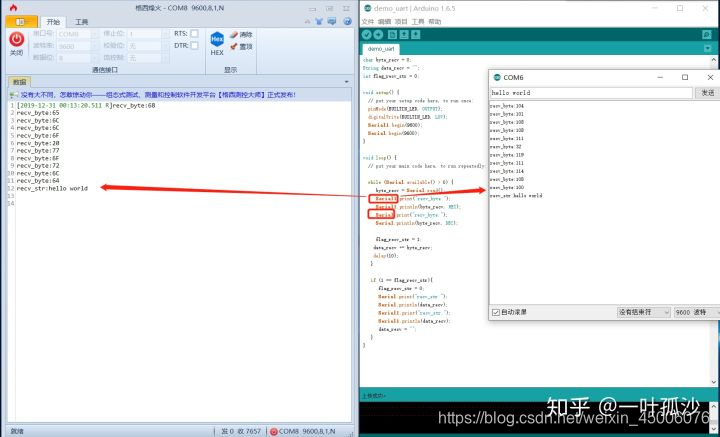Open Arduino 文件 menu
Viewport: 720px width, 437px height.
pos(368,22)
